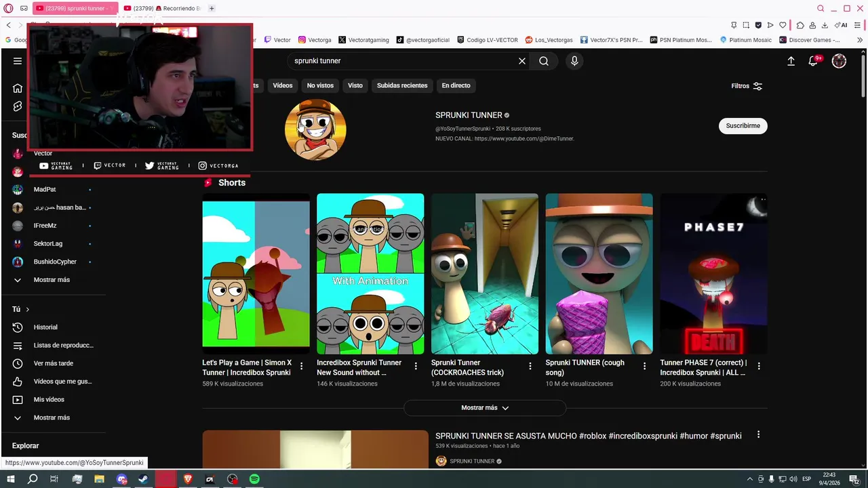Open the YouTube create upload icon
This screenshot has height=488, width=868.
tap(791, 61)
